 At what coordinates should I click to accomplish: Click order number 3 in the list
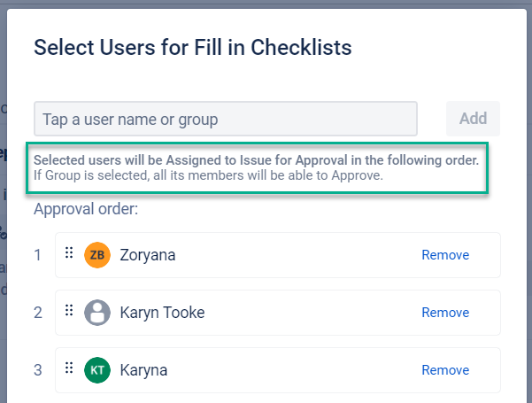click(x=38, y=370)
